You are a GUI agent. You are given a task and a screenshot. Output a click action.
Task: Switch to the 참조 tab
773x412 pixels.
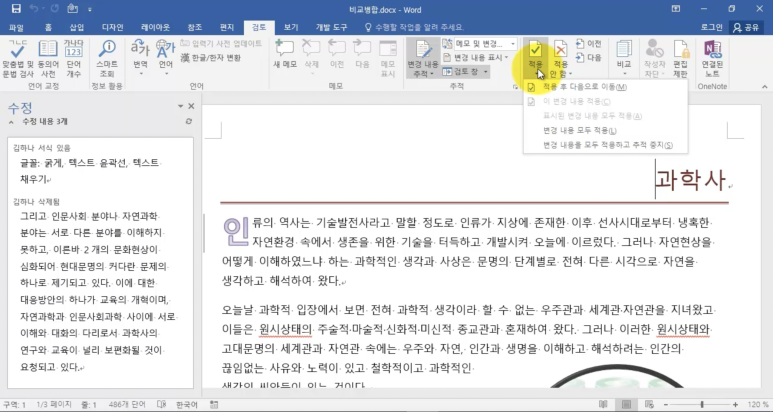(195, 27)
